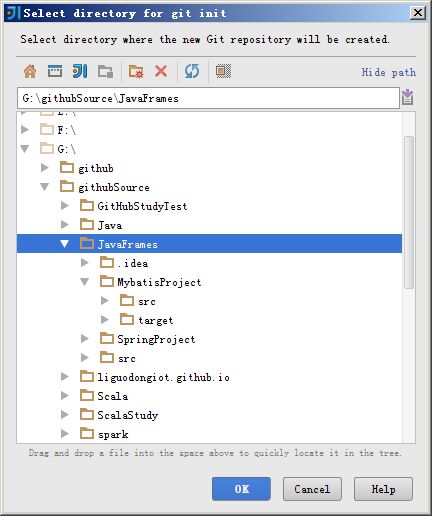Refresh the directory tree
Screen dimensions: 432x516
pos(192,71)
